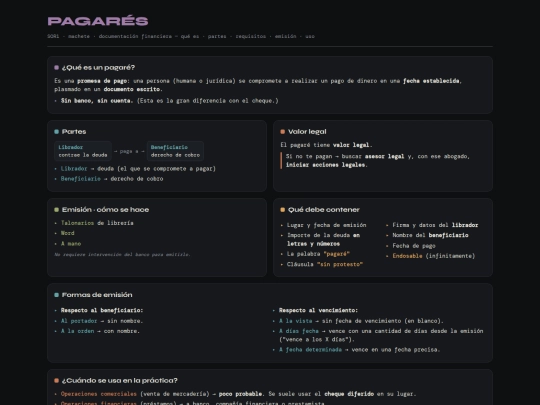Image resolution: width=540 pixels, height=405 pixels.
Task: Click the Formas de emisión heading
Action: [97, 295]
